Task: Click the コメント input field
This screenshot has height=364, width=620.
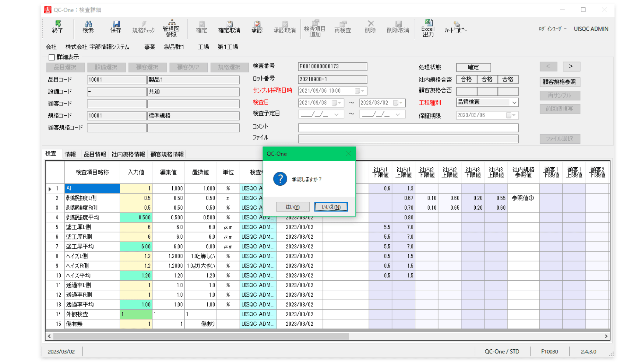Action: pyautogui.click(x=408, y=128)
